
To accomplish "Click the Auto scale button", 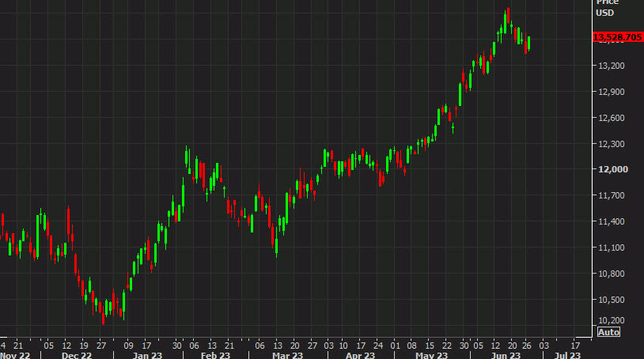I will (608, 332).
